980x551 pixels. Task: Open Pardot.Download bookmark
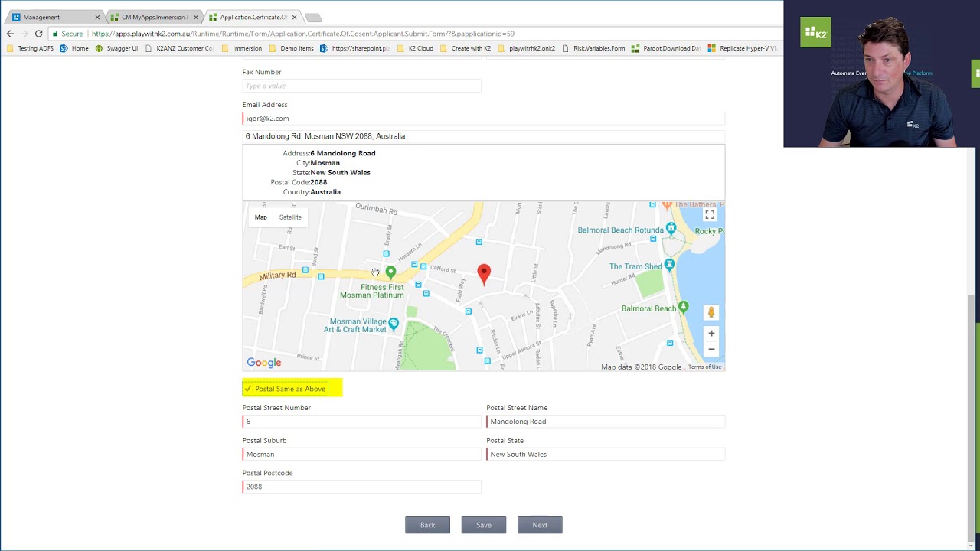pos(665,48)
